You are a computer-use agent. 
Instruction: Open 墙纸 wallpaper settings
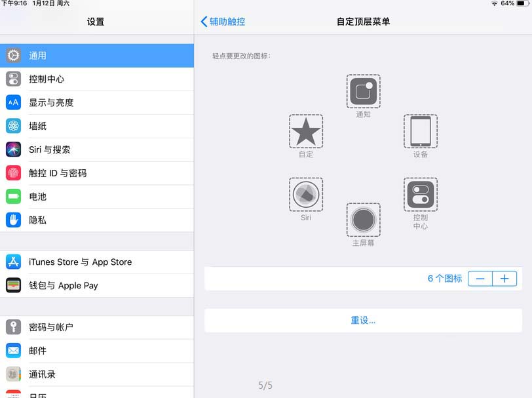(97, 127)
